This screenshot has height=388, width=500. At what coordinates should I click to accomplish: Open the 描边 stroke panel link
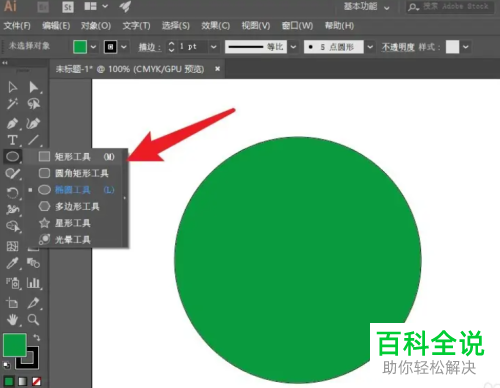150,47
